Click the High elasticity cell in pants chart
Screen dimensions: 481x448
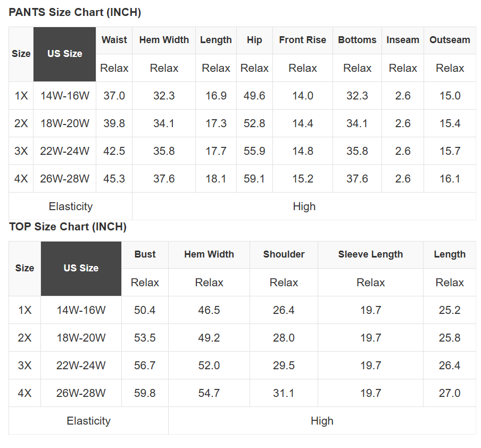pos(304,206)
